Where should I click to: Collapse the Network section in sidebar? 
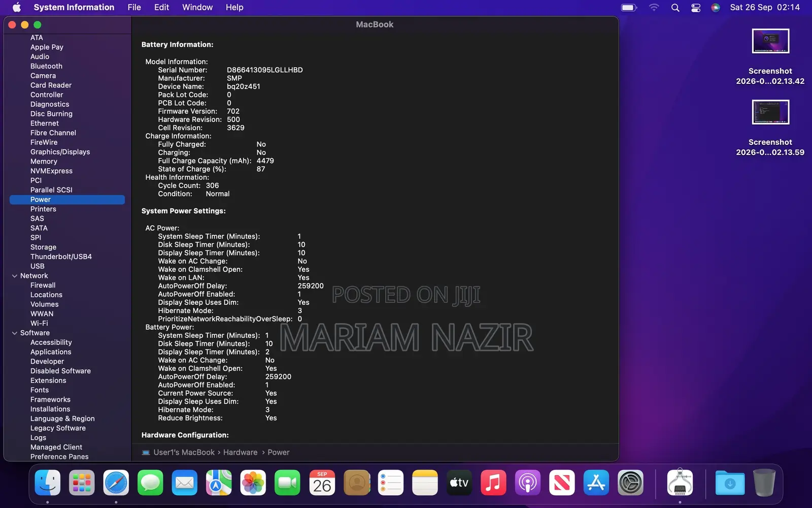click(15, 276)
